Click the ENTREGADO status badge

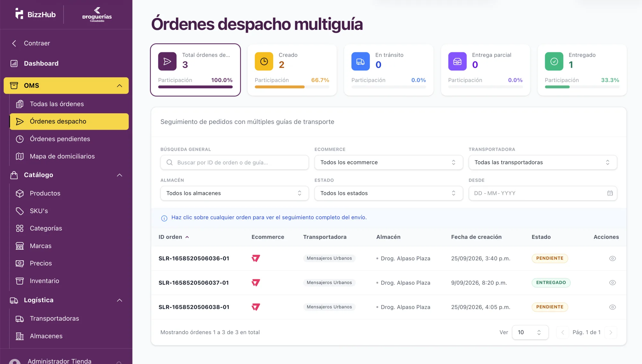[551, 283]
